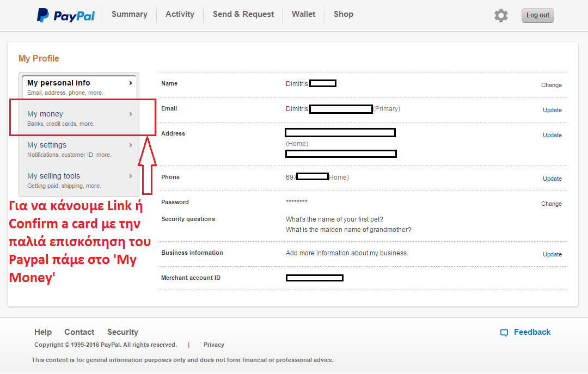588x374 pixels.
Task: Open the Shop tab
Action: pyautogui.click(x=344, y=14)
